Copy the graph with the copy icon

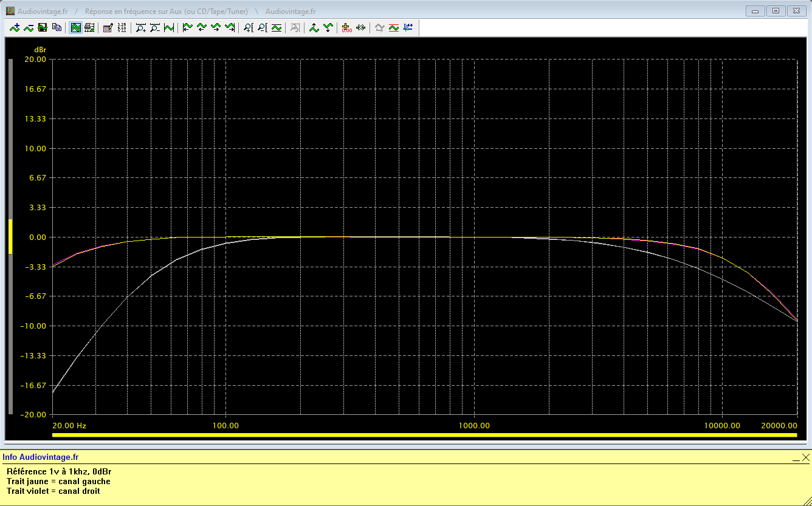[57, 27]
